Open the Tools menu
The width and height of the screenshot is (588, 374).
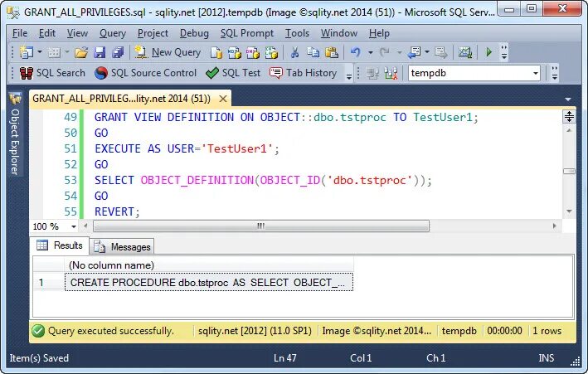tap(297, 33)
